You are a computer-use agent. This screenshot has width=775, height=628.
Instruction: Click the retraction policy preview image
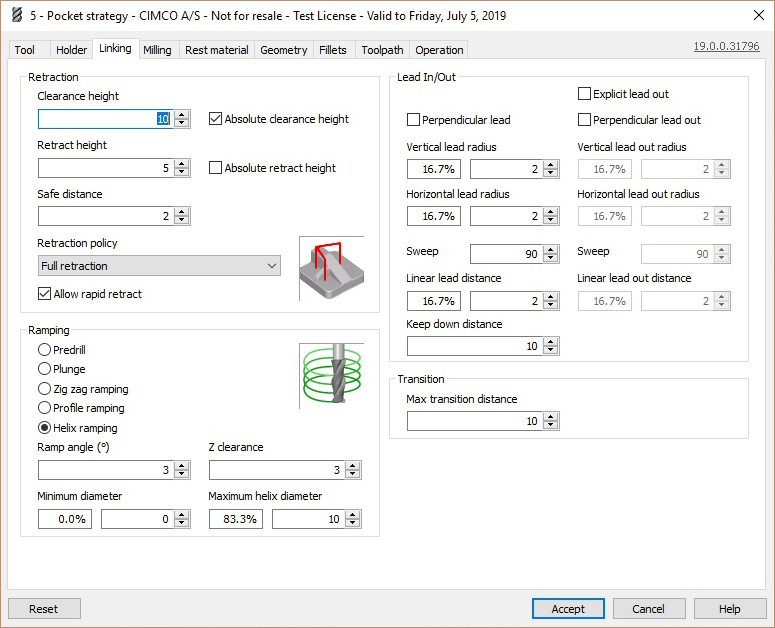click(330, 268)
